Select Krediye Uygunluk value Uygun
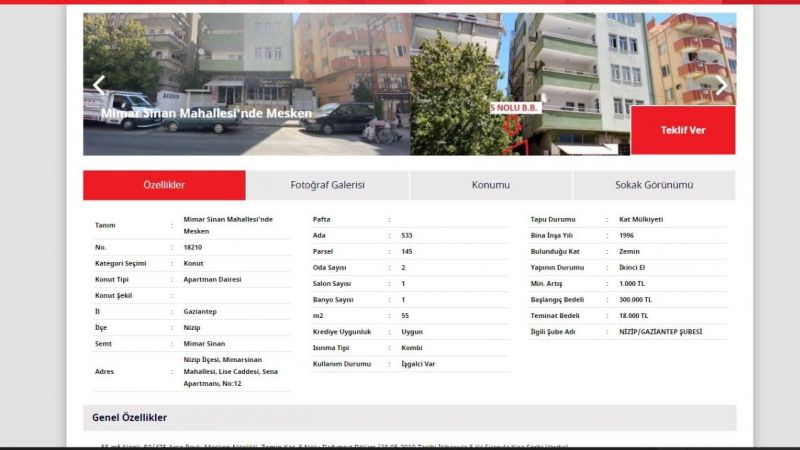This screenshot has width=800, height=450. [412, 332]
